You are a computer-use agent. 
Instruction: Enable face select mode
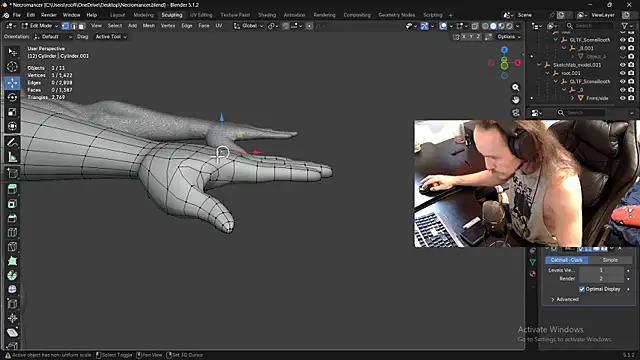(82, 26)
